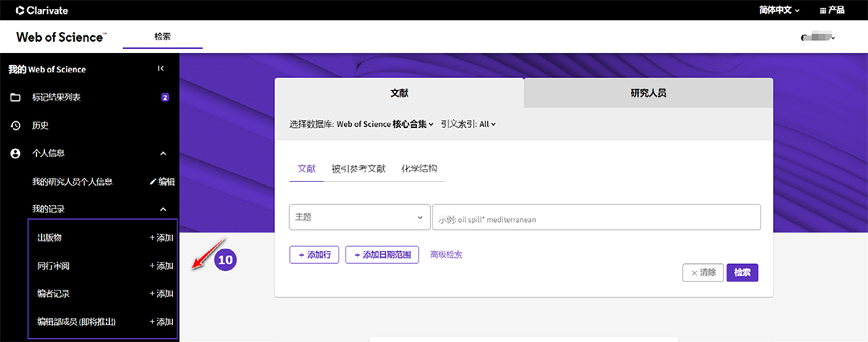The image size is (868, 342).
Task: Click the purple 检索 search button
Action: coord(743,273)
